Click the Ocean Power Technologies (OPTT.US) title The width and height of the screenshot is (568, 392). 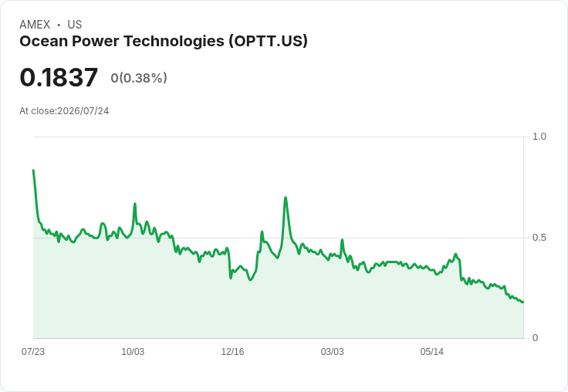point(164,42)
